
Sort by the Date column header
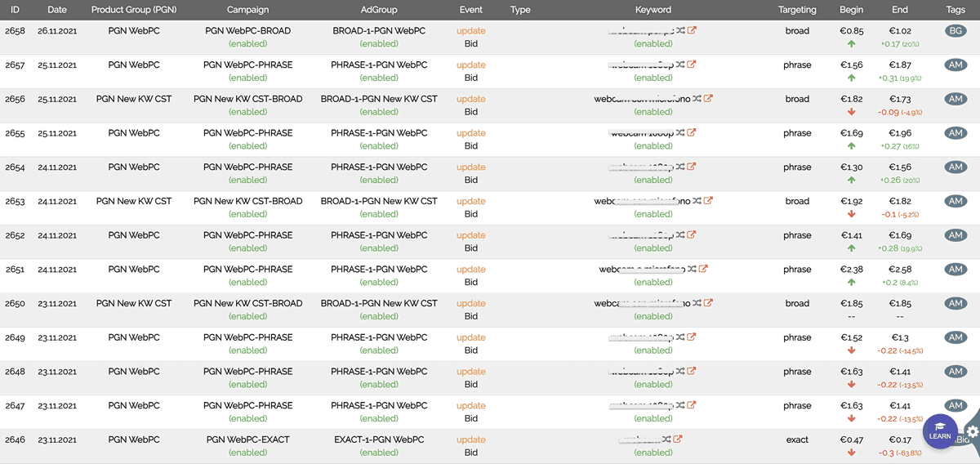click(x=57, y=10)
